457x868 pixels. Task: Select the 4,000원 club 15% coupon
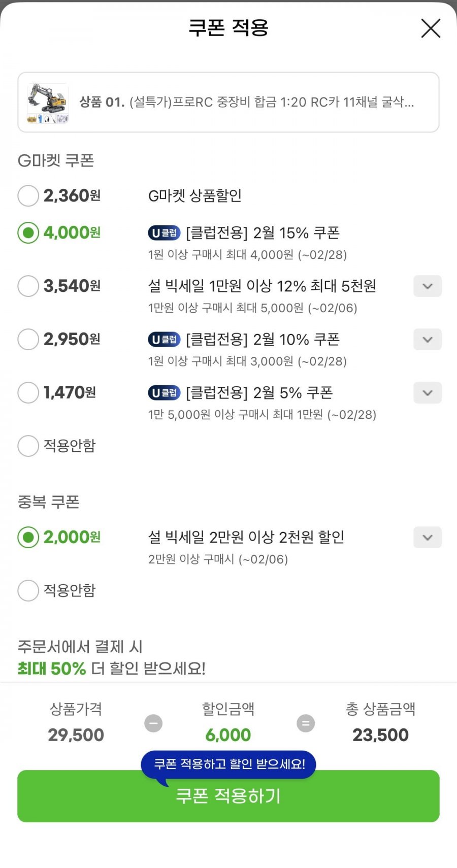point(28,233)
